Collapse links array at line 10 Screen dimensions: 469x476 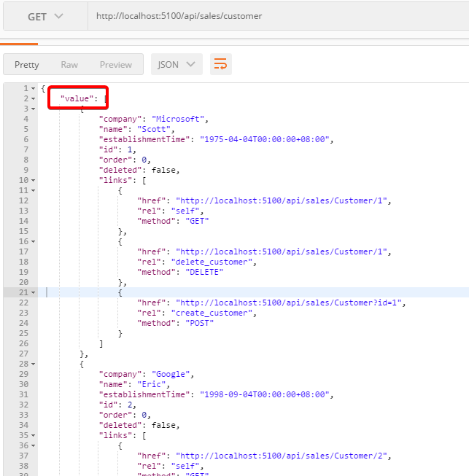click(34, 180)
